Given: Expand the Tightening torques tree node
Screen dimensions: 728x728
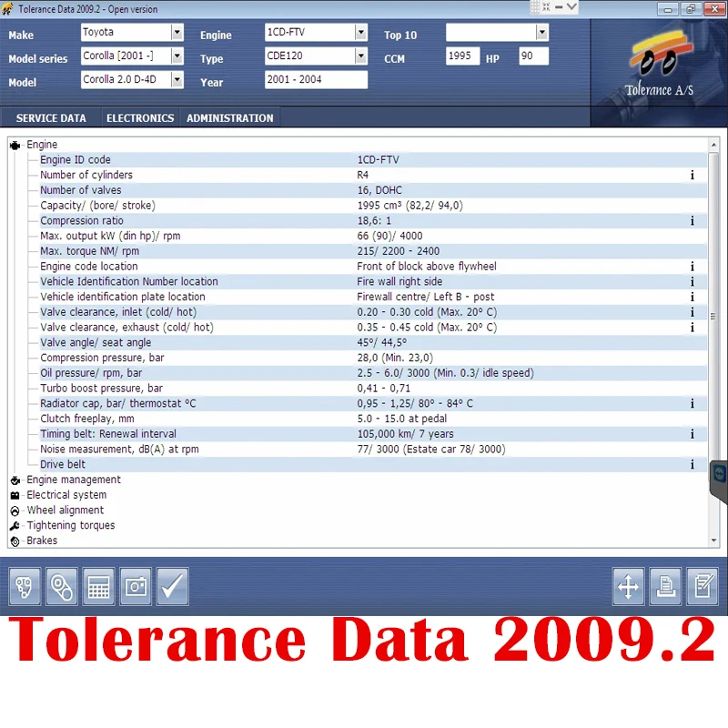Looking at the screenshot, I should 71,526.
